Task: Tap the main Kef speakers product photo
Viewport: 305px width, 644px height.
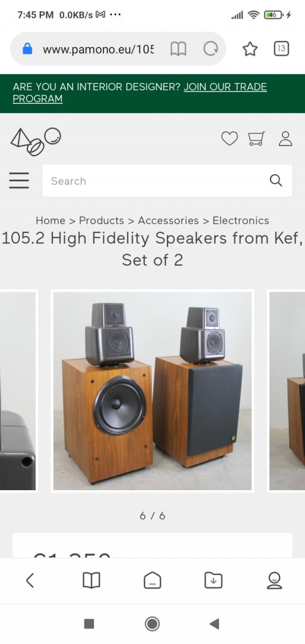Action: pyautogui.click(x=152, y=391)
